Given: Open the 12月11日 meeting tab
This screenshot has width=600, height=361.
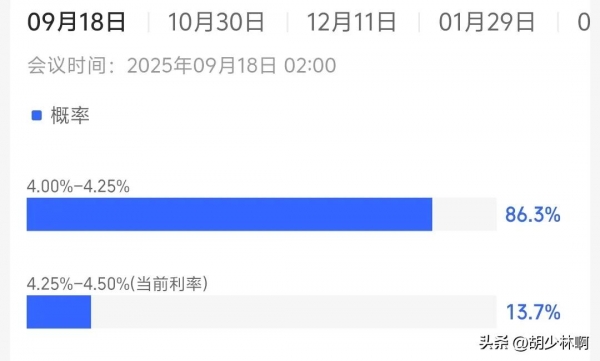Looking at the screenshot, I should click(351, 22).
